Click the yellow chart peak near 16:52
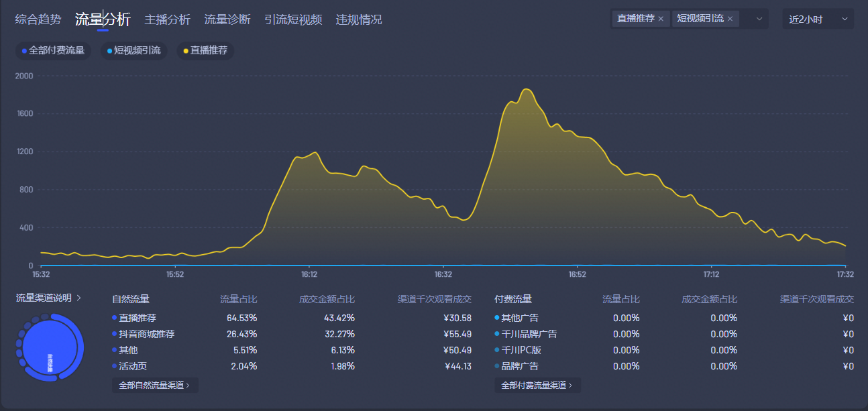868x411 pixels. coord(527,89)
